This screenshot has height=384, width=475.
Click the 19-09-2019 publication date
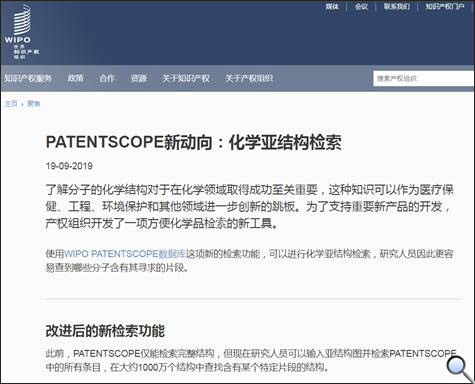[69, 166]
